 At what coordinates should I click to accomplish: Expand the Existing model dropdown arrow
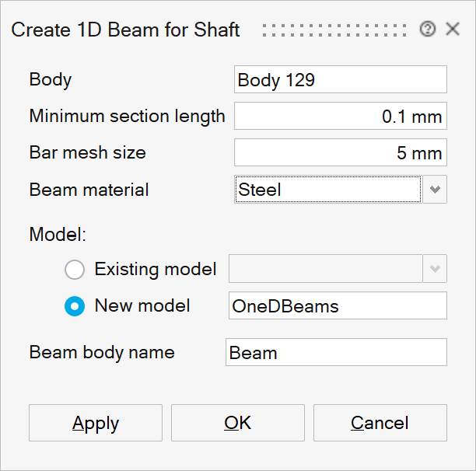[x=435, y=270]
